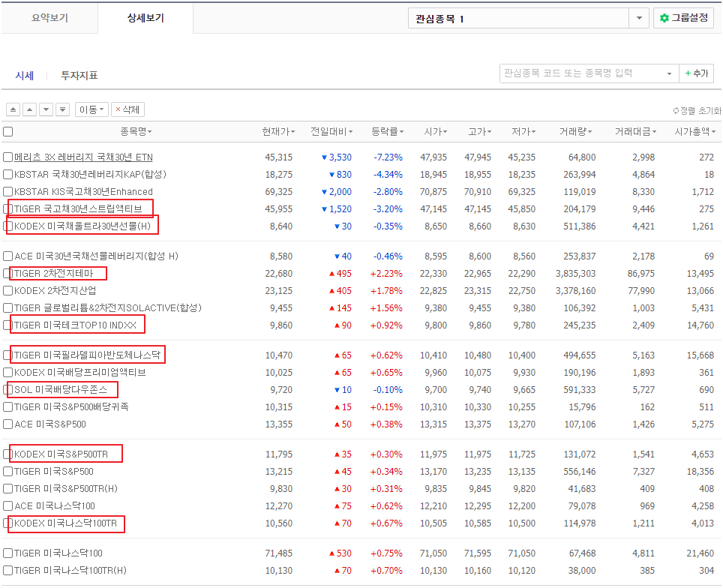Check the KBSTAR 국채30년레버리지KAP(합성) row

click(7, 174)
